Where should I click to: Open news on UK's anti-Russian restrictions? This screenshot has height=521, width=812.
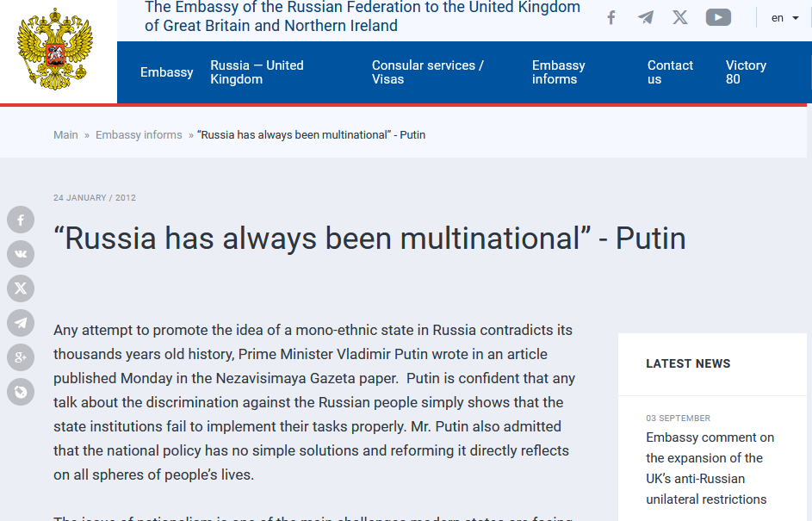(710, 468)
